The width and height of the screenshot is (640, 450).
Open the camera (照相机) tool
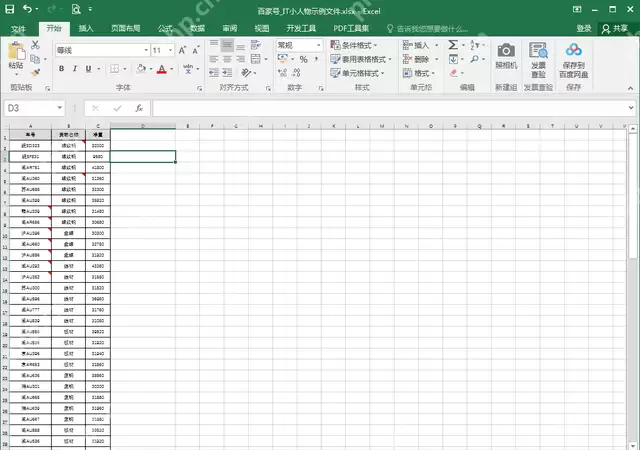506,57
